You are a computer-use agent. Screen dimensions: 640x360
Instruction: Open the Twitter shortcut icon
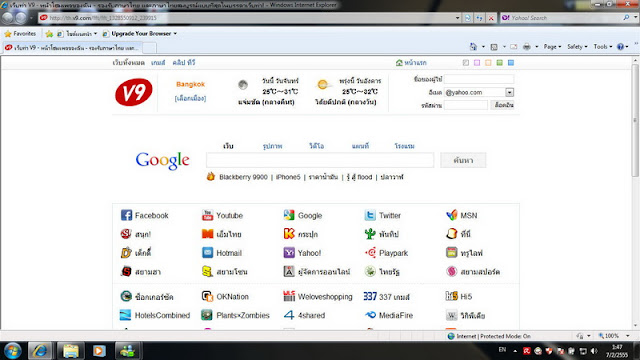pyautogui.click(x=370, y=215)
